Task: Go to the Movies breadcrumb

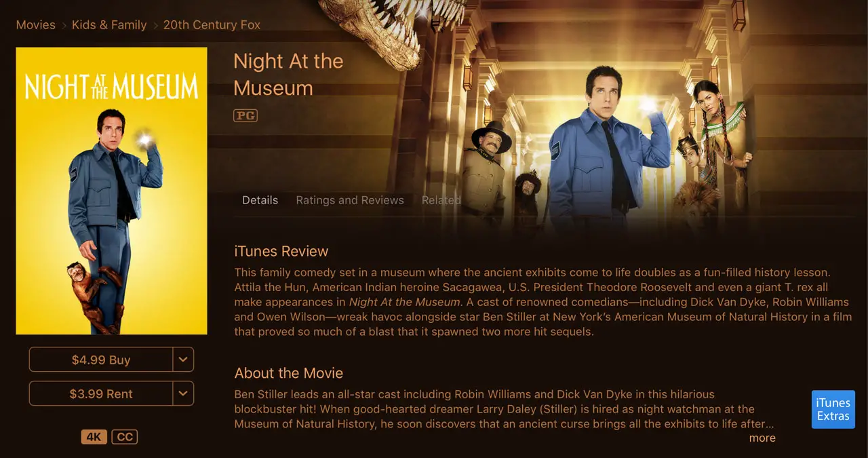Action: tap(36, 25)
